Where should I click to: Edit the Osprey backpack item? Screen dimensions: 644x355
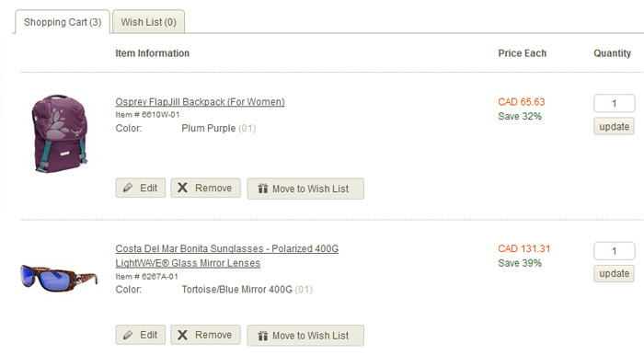click(141, 188)
